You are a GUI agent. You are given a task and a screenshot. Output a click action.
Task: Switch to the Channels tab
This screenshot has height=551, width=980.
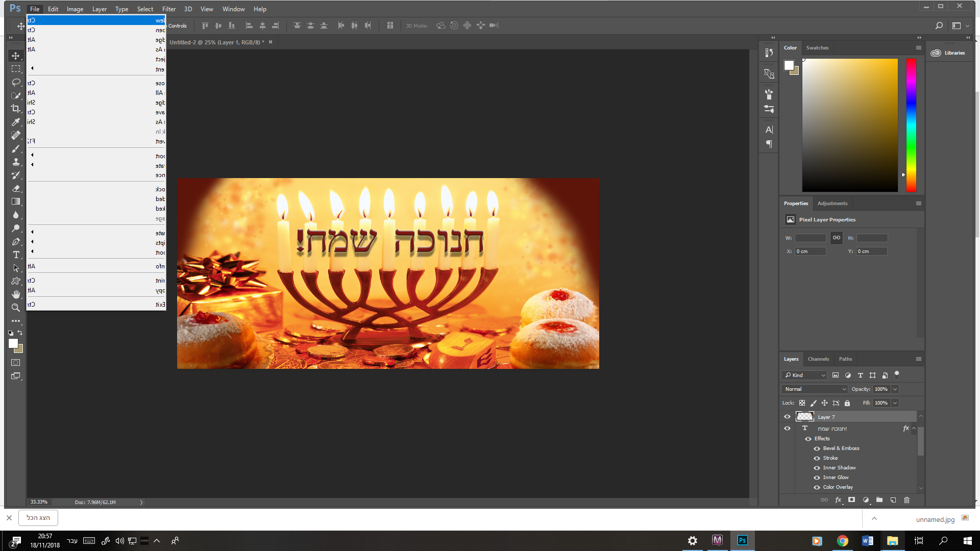pyautogui.click(x=818, y=359)
